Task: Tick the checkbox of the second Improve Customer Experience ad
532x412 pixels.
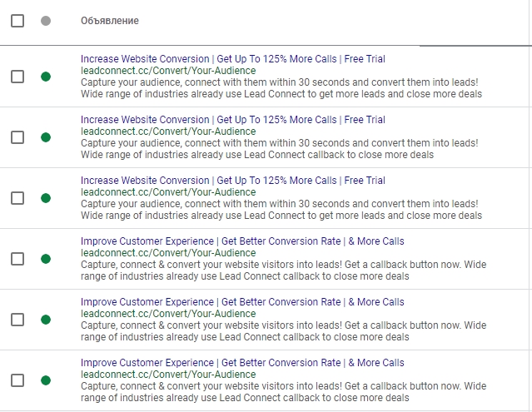Action: (17, 320)
